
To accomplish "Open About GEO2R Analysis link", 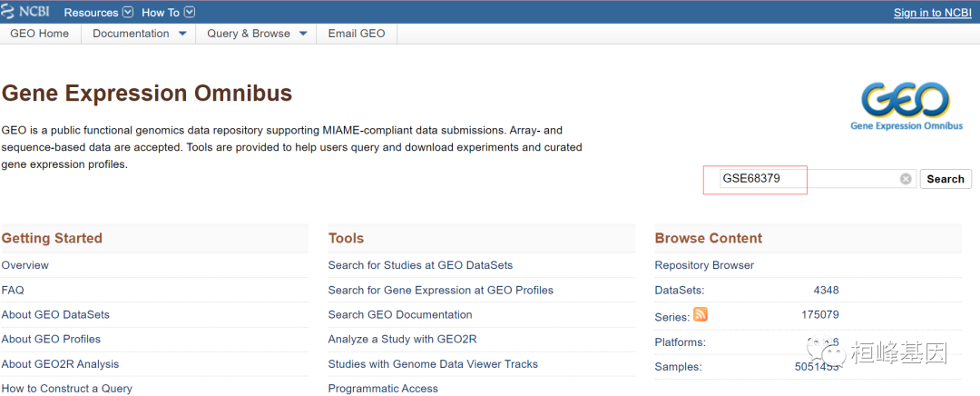I will tap(60, 364).
